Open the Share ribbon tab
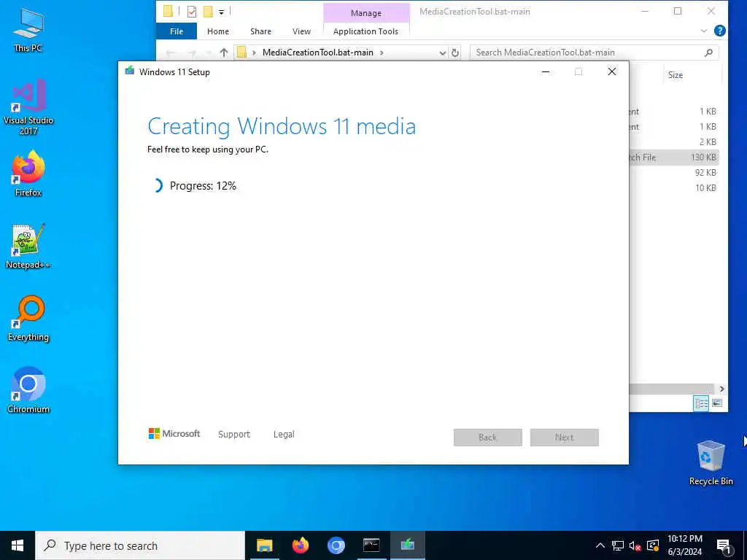 pos(260,31)
